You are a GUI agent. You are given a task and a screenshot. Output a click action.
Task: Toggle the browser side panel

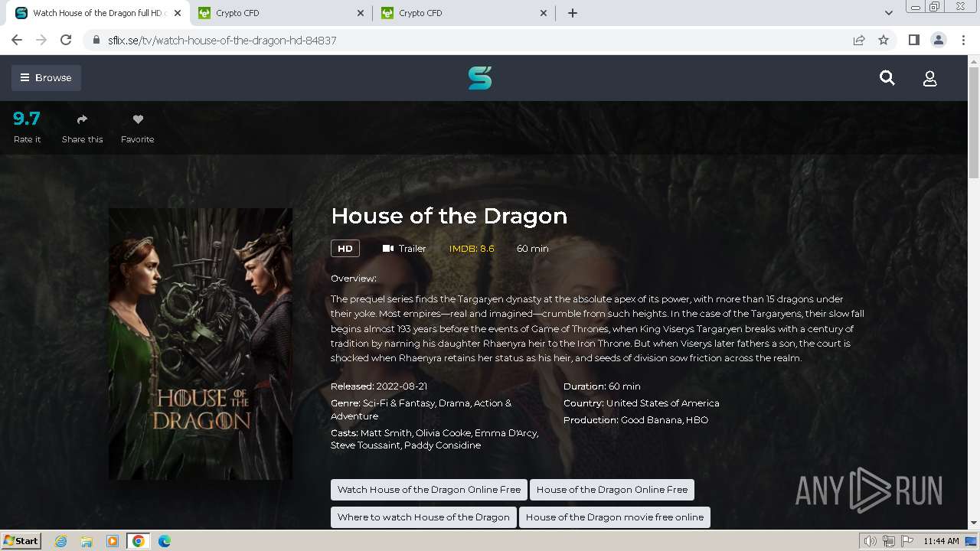[913, 40]
